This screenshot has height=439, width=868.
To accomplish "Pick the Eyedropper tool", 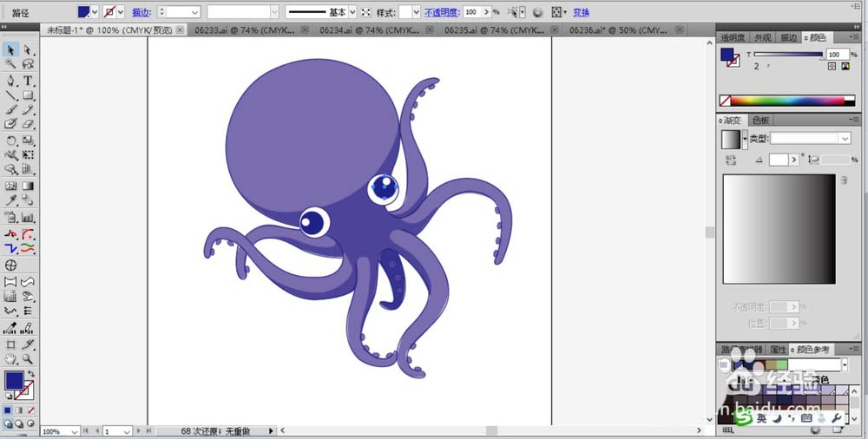I will (10, 200).
